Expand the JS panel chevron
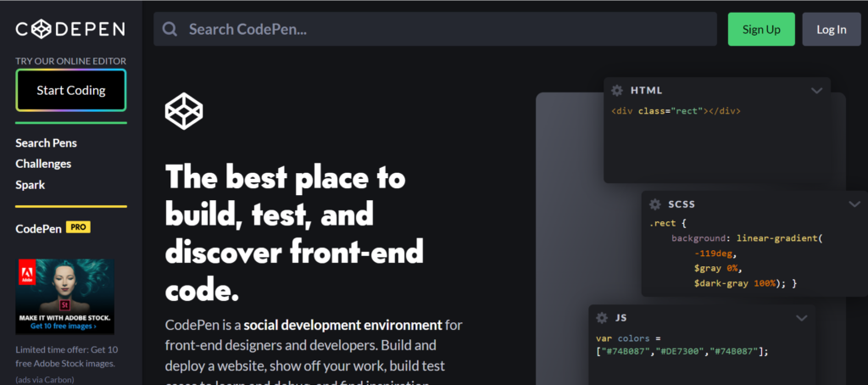The height and width of the screenshot is (385, 868). coord(802,318)
